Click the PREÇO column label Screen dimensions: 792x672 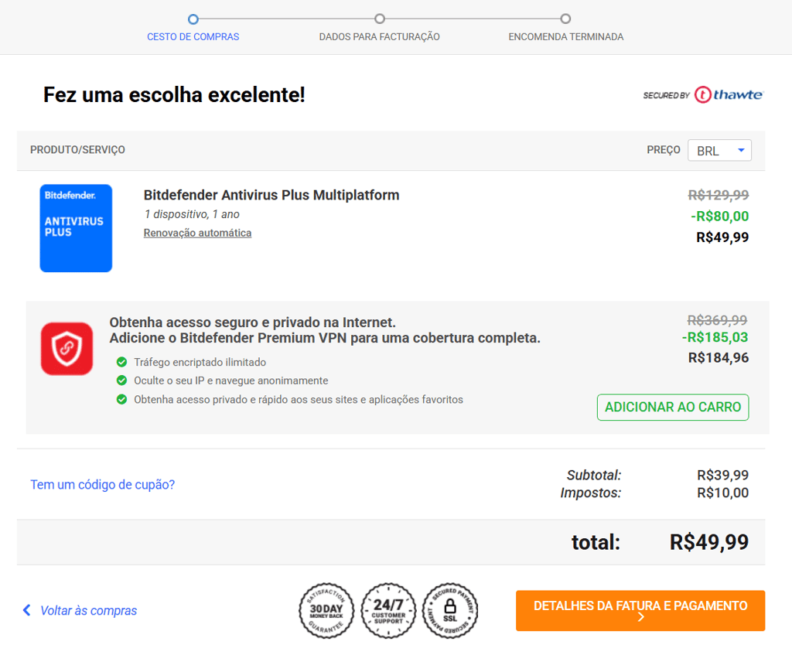(663, 150)
